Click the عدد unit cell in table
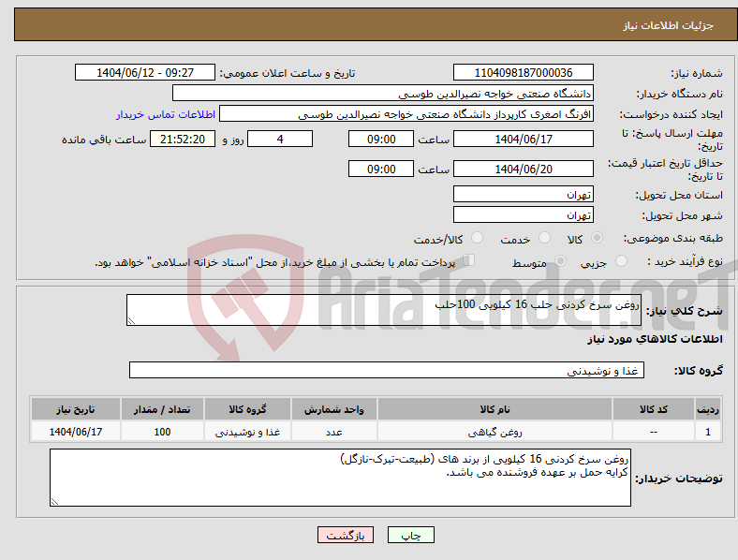The width and height of the screenshot is (738, 560). pyautogui.click(x=333, y=432)
